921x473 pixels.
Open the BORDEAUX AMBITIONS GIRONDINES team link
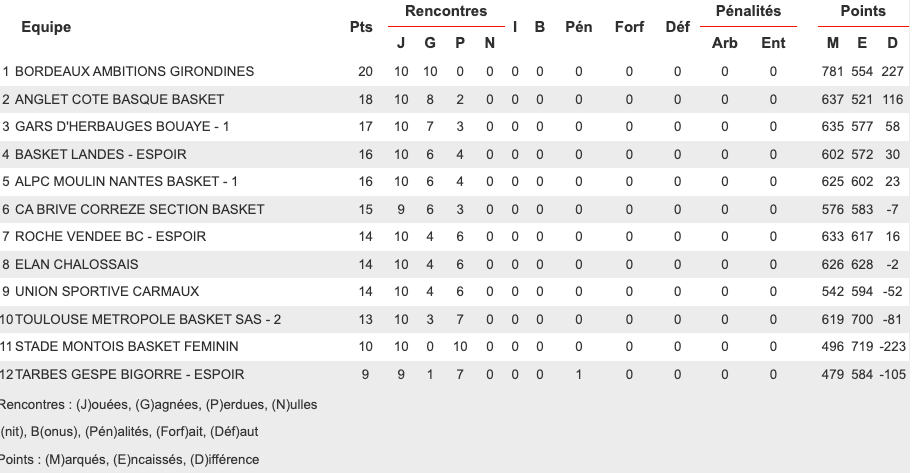[134, 72]
